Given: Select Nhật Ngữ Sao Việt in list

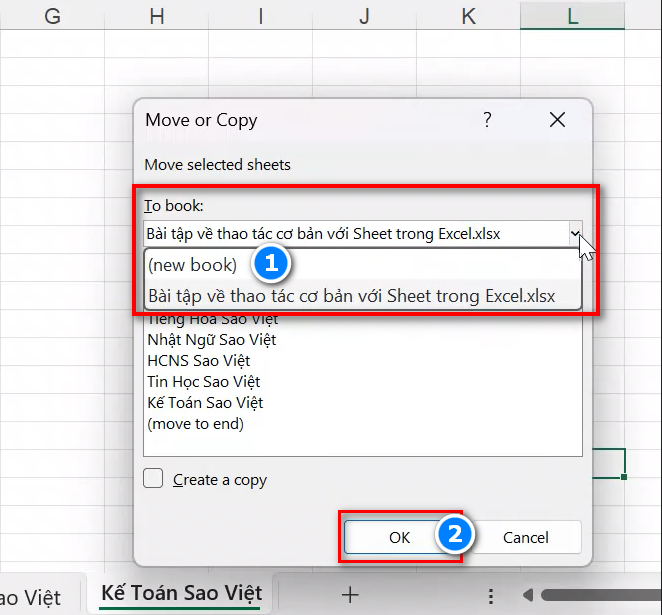Looking at the screenshot, I should 212,340.
